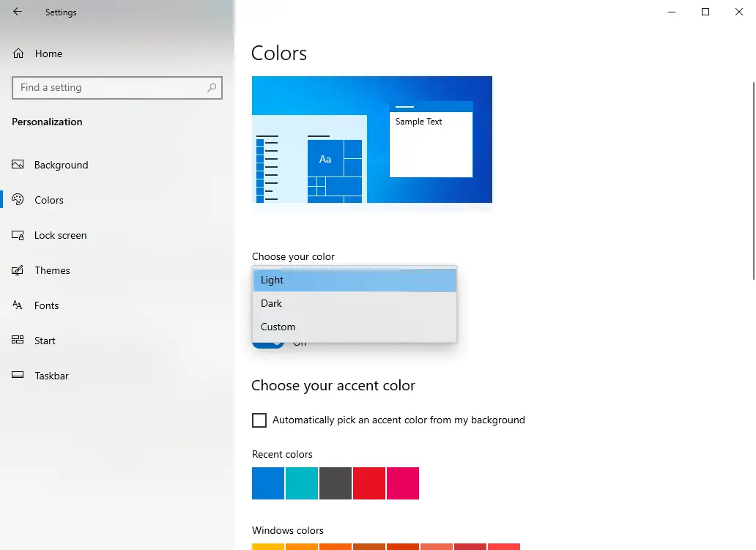Select Personalization in the left pane

(46, 122)
